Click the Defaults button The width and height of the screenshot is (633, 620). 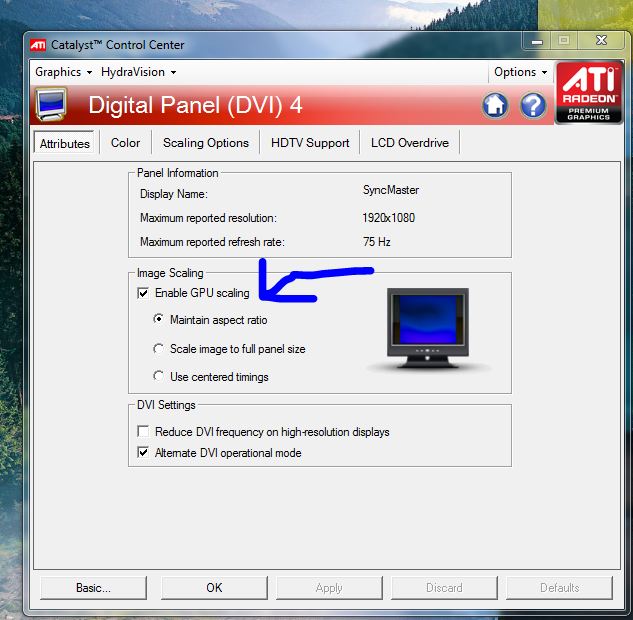(559, 588)
